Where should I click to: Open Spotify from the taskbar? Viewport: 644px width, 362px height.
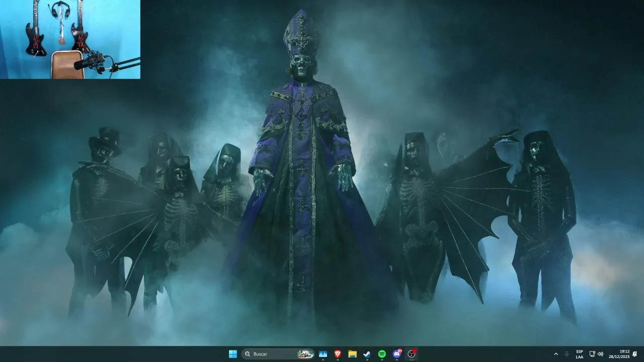click(382, 354)
